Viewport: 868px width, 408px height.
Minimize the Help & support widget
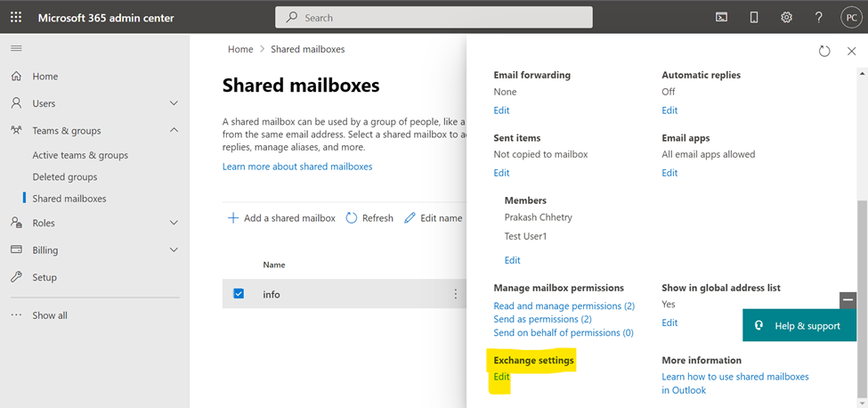point(848,300)
